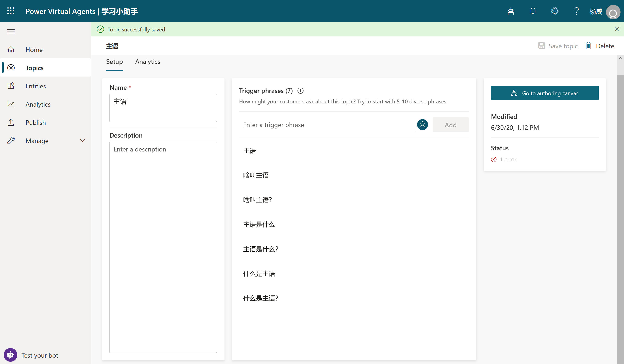This screenshot has width=624, height=364.
Task: Dismiss the Topic successfully saved banner
Action: 616,29
